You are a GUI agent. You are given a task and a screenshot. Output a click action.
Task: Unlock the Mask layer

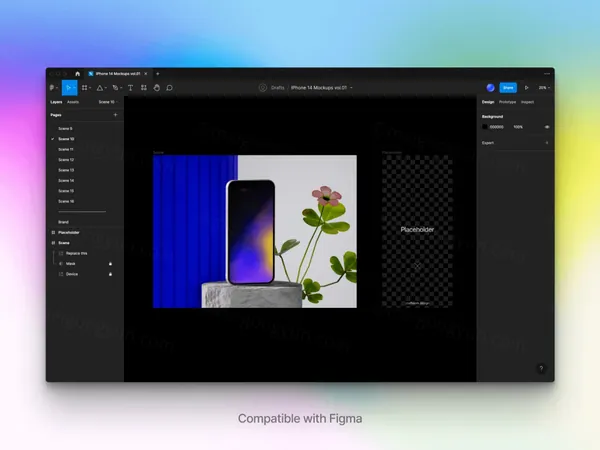(110, 263)
